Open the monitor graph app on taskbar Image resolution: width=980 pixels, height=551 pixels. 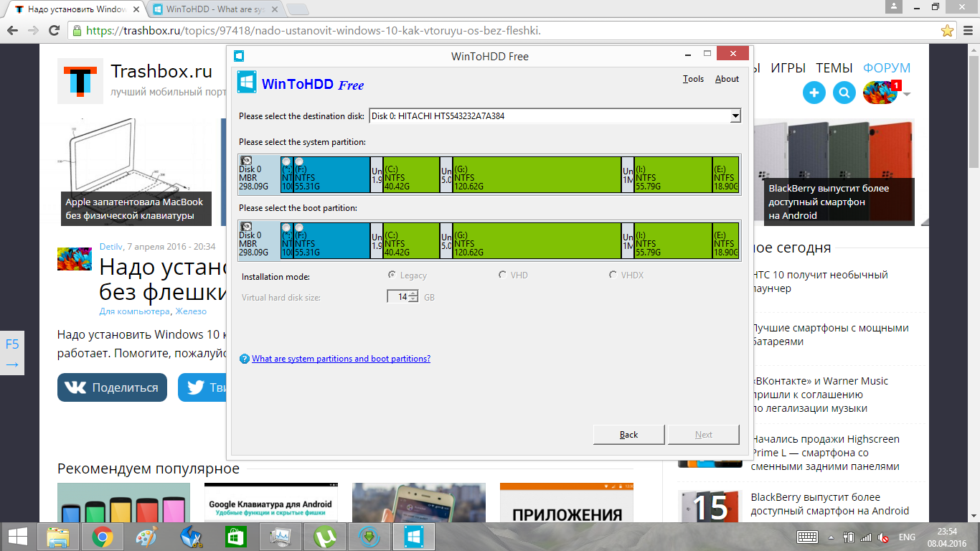(x=281, y=537)
